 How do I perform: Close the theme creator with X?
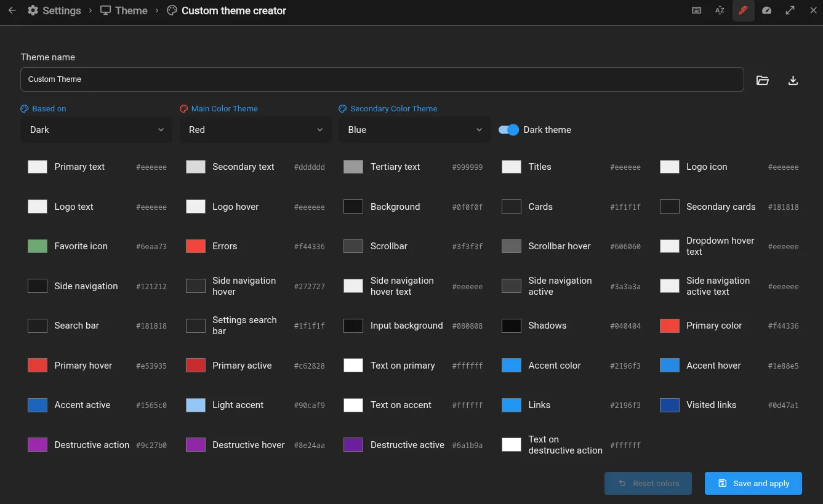pos(813,10)
